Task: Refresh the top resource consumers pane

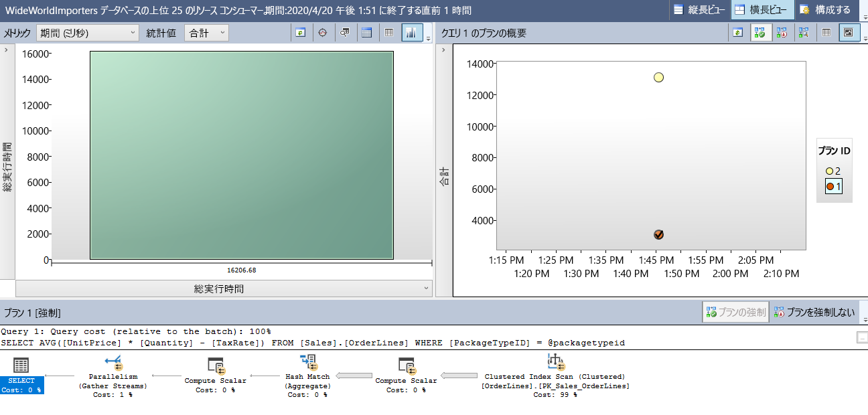Action: [301, 33]
